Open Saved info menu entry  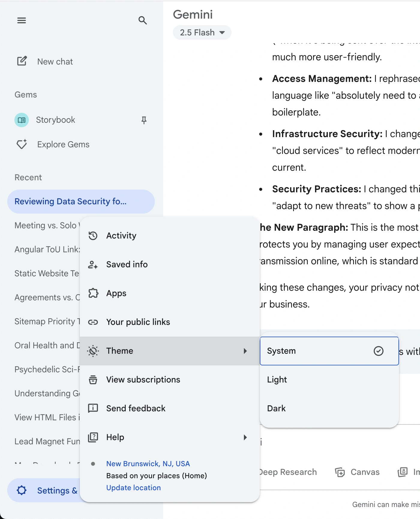127,265
